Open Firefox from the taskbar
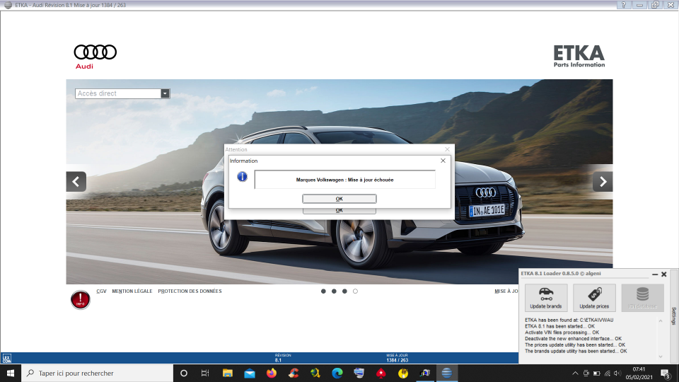 click(x=272, y=373)
